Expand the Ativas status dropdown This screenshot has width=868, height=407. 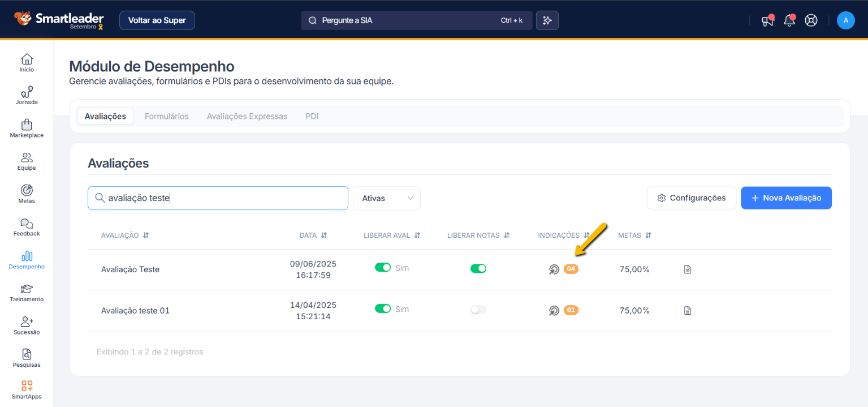pos(387,198)
